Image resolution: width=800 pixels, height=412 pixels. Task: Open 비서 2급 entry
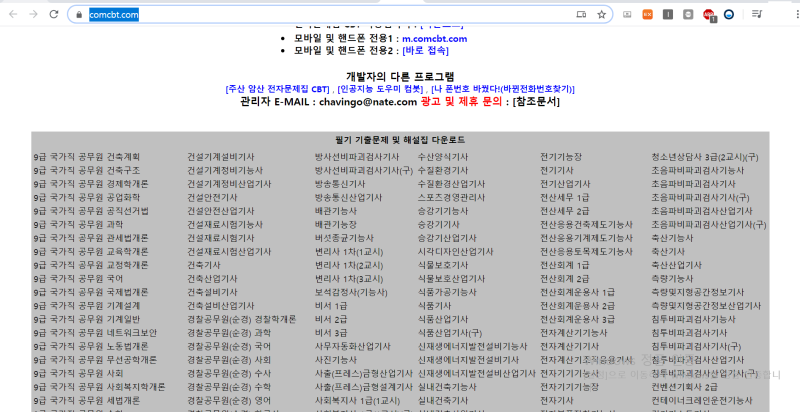click(x=331, y=319)
